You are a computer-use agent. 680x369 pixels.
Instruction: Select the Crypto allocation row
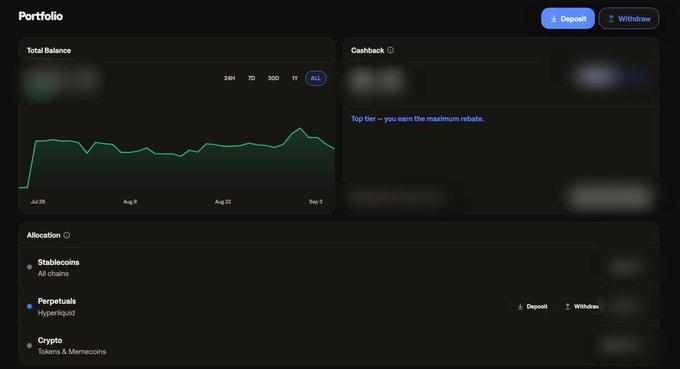[339, 346]
